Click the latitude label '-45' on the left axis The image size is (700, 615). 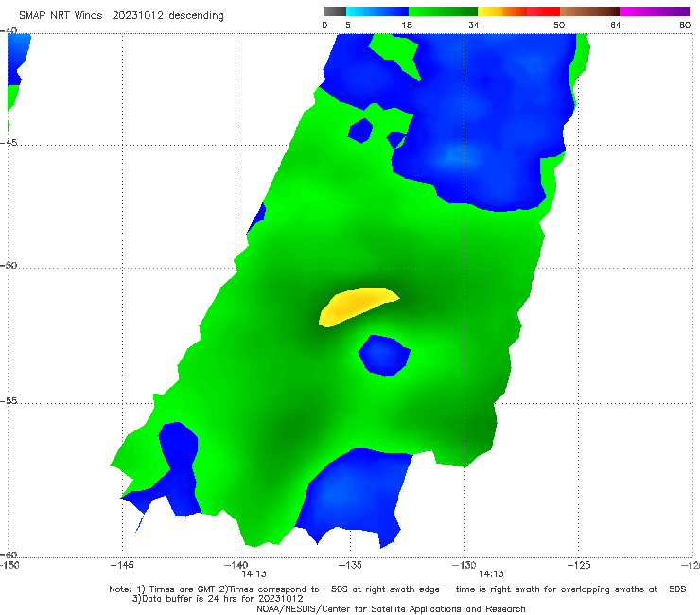(9, 142)
